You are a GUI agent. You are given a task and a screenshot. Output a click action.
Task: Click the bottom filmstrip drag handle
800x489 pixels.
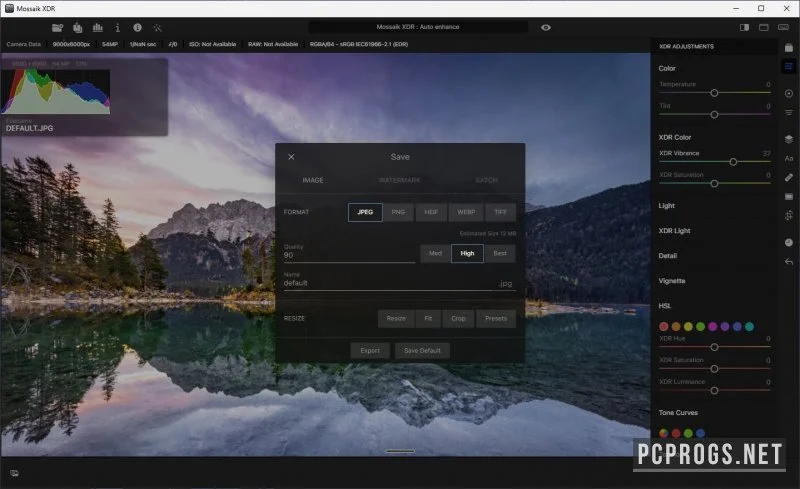(400, 451)
